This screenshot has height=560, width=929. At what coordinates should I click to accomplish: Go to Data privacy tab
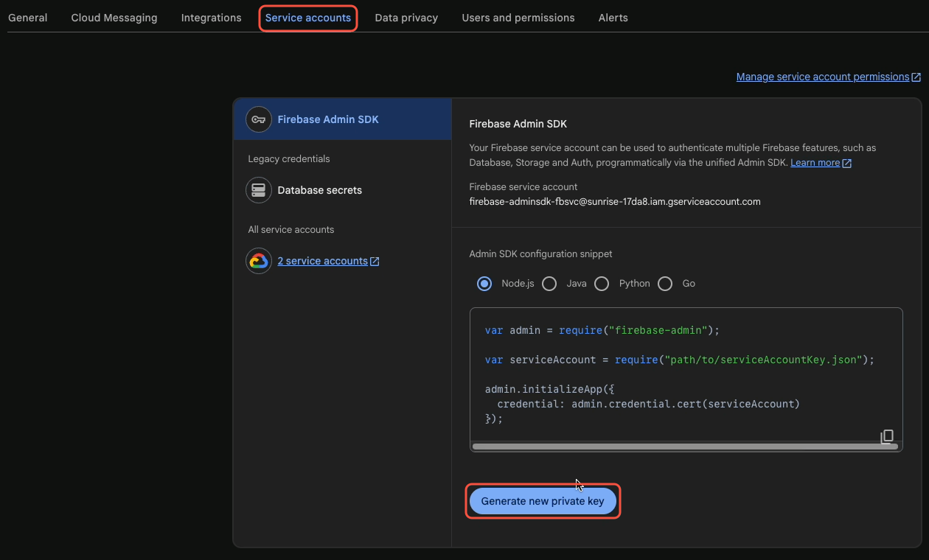pyautogui.click(x=406, y=18)
